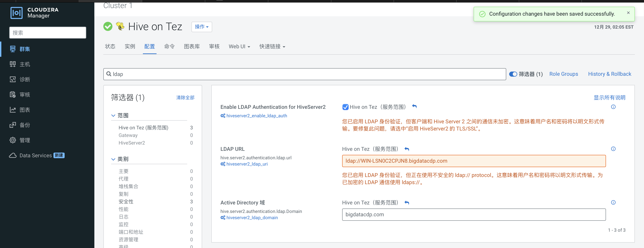Switch to the 状态 tab

110,46
